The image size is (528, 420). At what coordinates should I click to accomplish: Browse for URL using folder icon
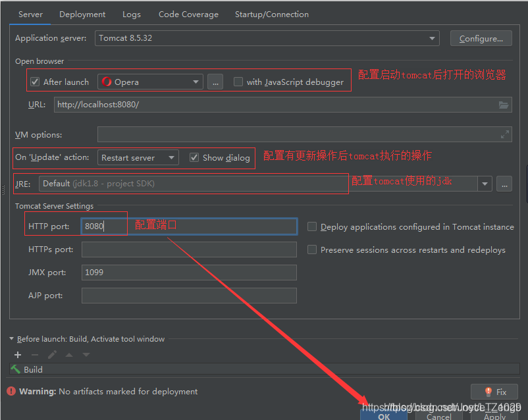504,104
